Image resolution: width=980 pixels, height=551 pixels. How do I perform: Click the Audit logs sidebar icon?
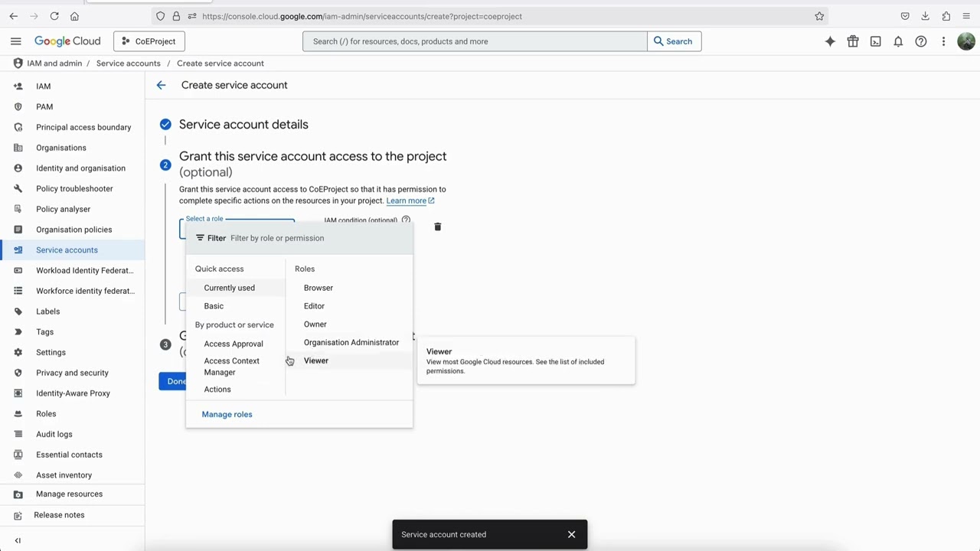(x=18, y=434)
